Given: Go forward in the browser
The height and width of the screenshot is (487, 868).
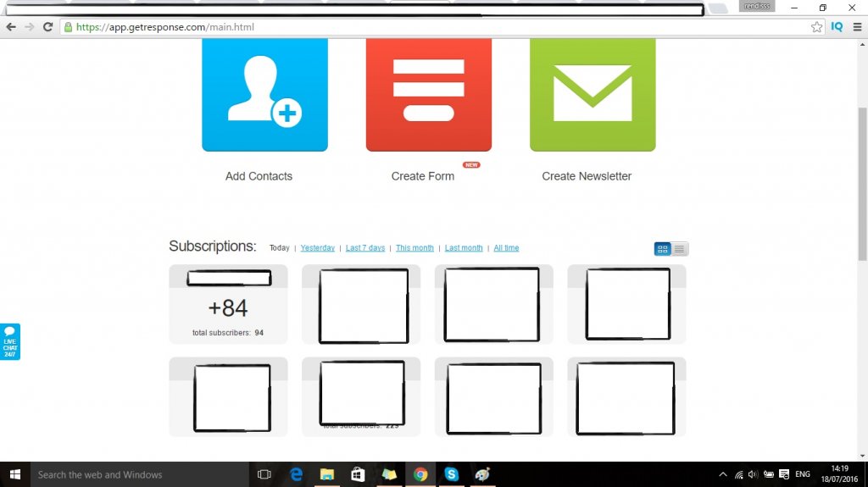Looking at the screenshot, I should 30,26.
